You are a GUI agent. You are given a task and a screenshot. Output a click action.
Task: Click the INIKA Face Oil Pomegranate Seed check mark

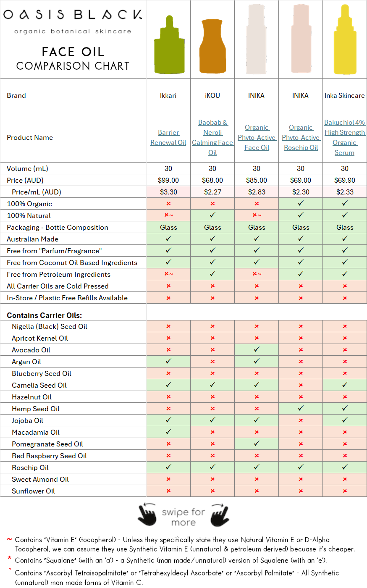(257, 444)
